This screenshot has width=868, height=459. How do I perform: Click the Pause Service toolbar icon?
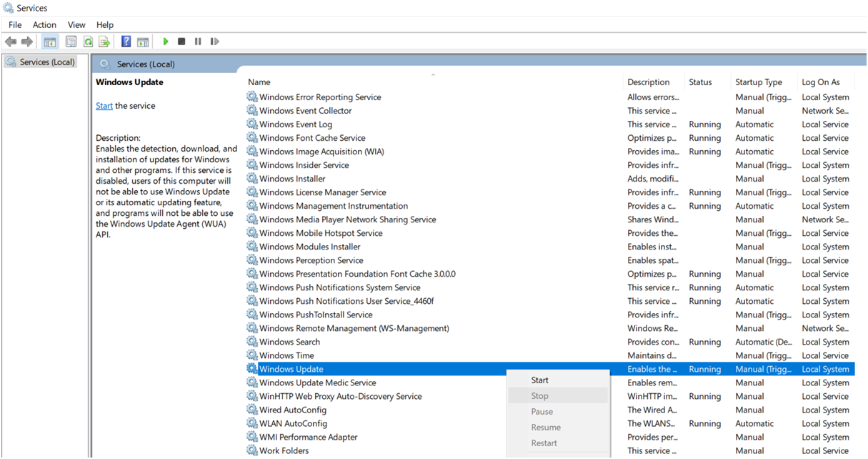pos(198,41)
